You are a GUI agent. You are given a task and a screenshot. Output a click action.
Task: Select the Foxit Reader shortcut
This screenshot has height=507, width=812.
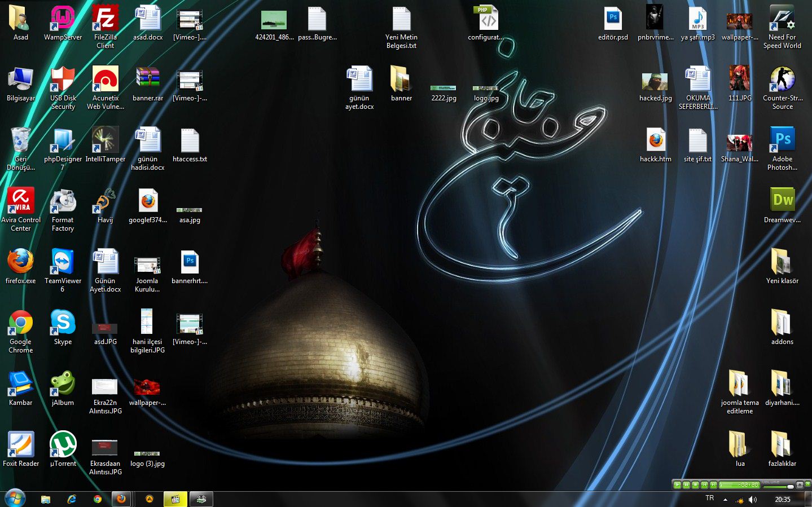coord(21,449)
